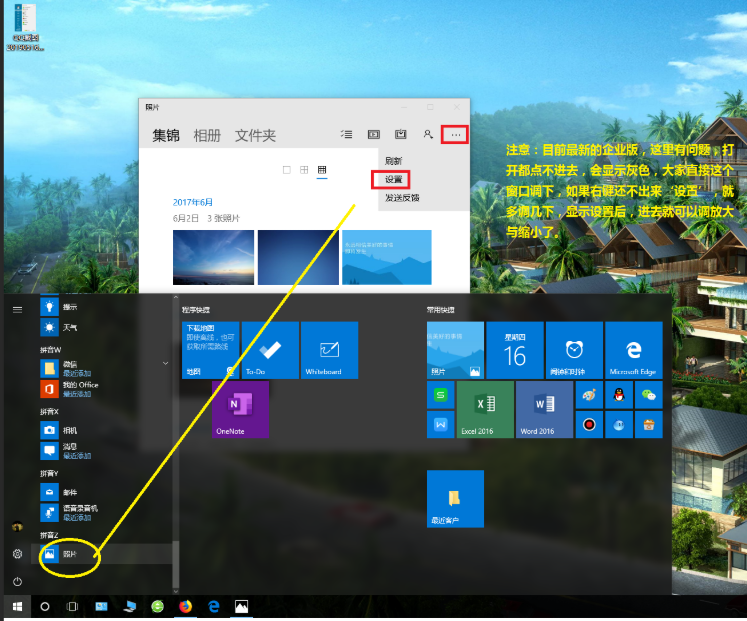Switch to the 文件夹 tab in Photos
The image size is (747, 621).
pos(255,136)
